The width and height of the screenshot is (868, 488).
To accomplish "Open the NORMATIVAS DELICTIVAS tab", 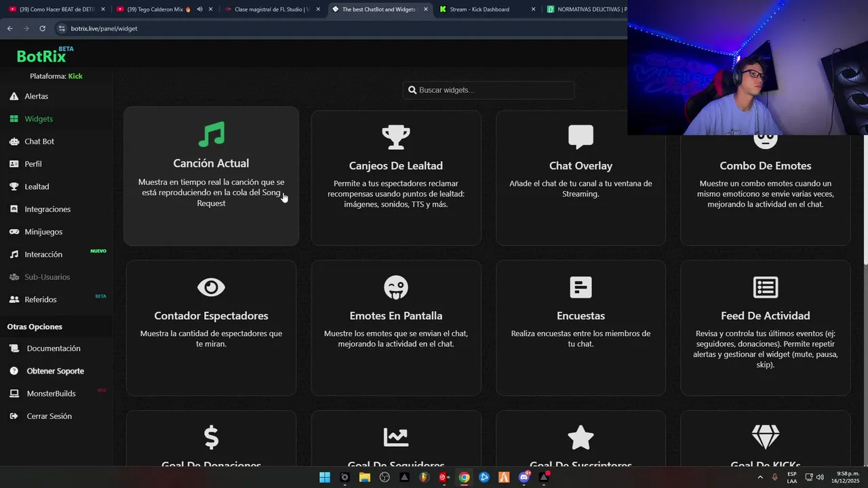I will [x=586, y=9].
